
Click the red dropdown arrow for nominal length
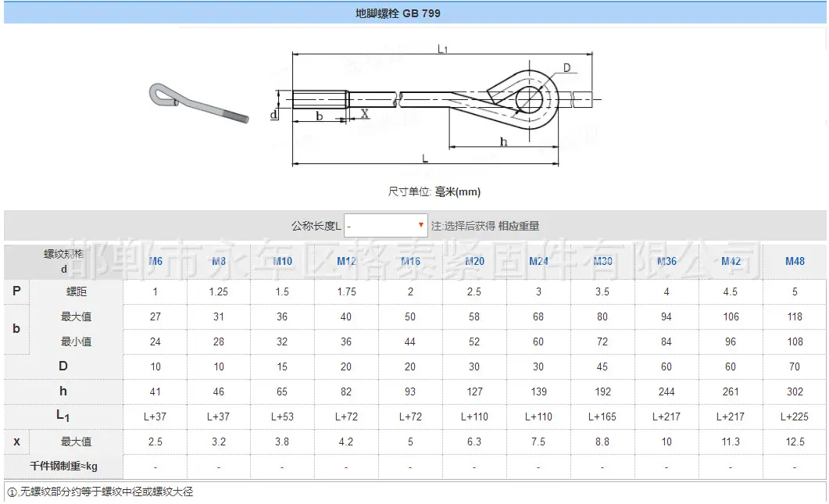coord(421,225)
